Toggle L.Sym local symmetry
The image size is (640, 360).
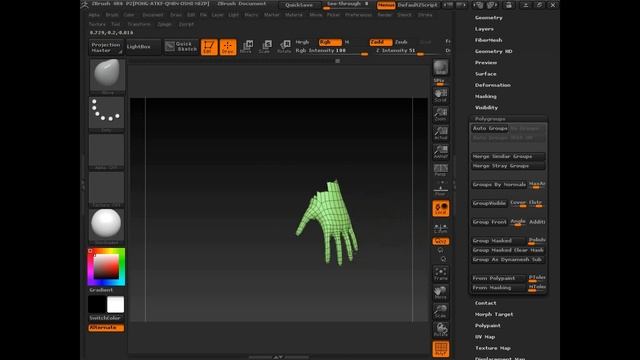[440, 227]
